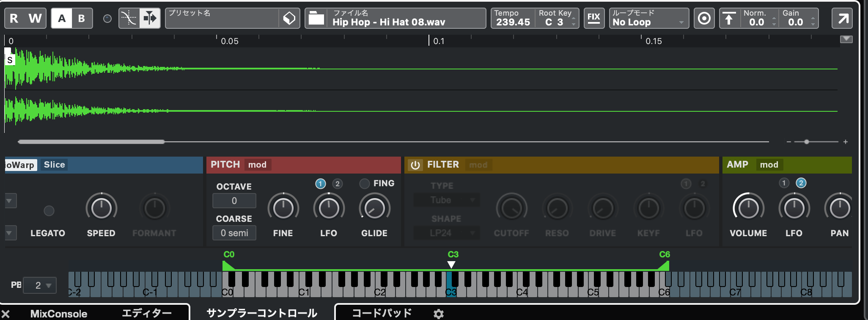Open the エディター tab

point(147,313)
